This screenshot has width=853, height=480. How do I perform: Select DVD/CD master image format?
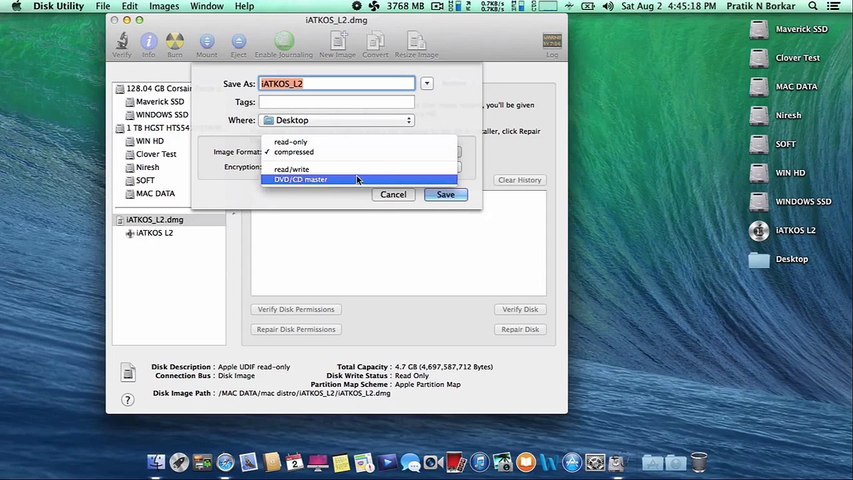click(x=300, y=180)
